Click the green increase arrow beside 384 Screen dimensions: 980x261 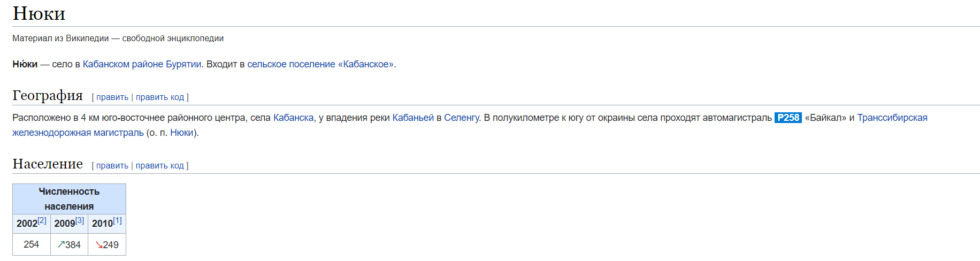pyautogui.click(x=61, y=245)
